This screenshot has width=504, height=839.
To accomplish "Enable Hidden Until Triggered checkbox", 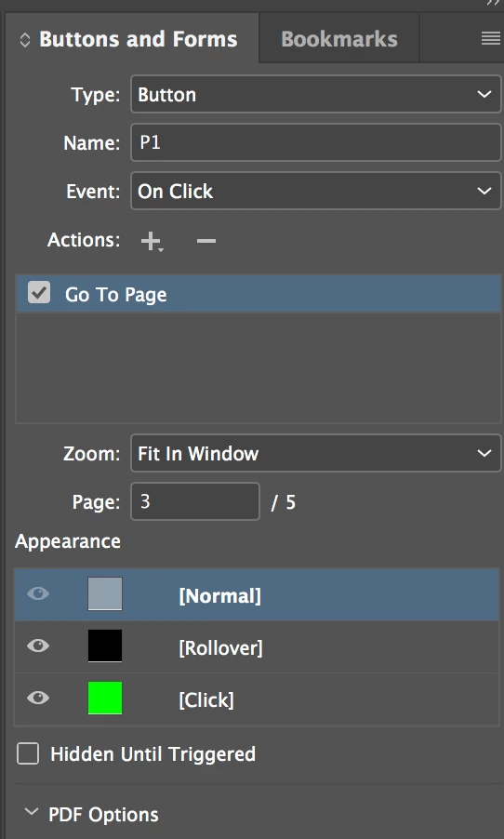I will click(x=28, y=753).
